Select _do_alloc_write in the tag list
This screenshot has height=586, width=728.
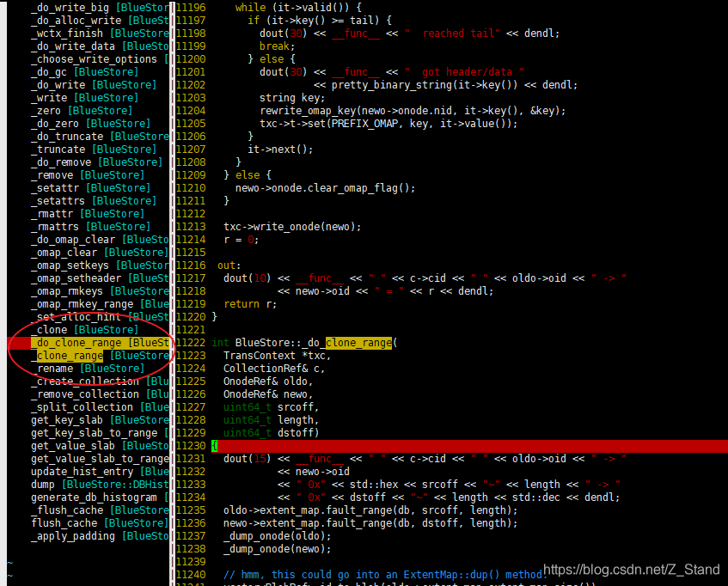tap(100, 21)
